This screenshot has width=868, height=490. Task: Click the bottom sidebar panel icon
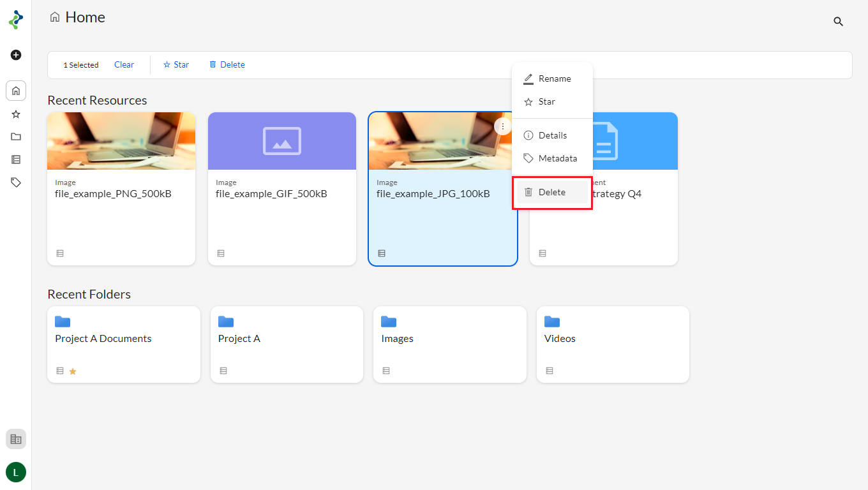[16, 439]
